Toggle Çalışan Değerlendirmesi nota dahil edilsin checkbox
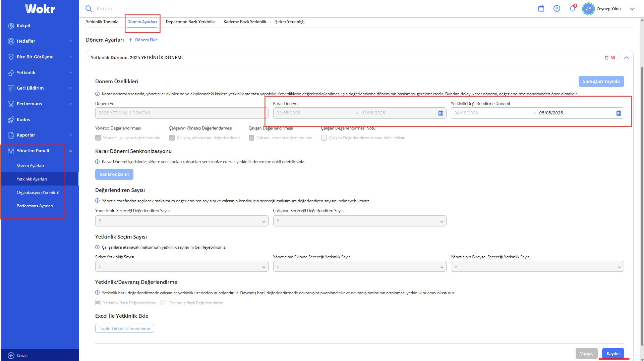This screenshot has width=644, height=361. [x=324, y=138]
